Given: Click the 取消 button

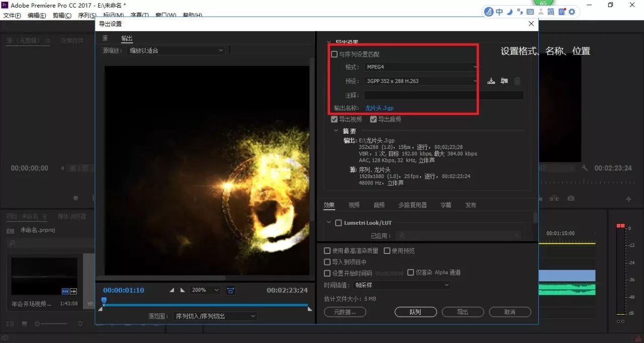Looking at the screenshot, I should coord(510,312).
